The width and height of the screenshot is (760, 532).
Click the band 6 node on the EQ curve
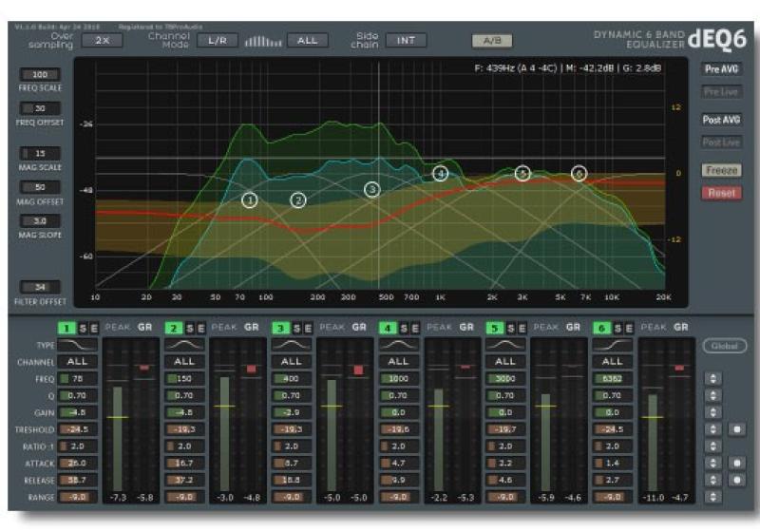(x=579, y=174)
